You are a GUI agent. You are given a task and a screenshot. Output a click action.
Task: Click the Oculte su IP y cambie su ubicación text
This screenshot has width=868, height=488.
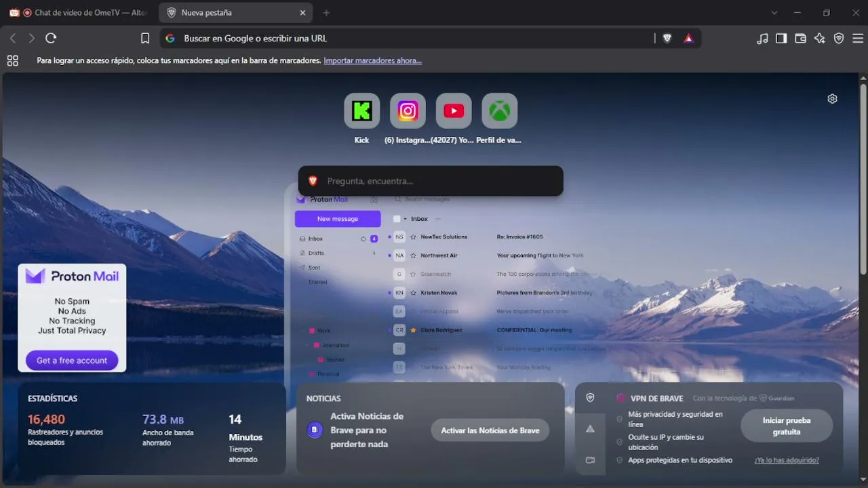click(666, 442)
